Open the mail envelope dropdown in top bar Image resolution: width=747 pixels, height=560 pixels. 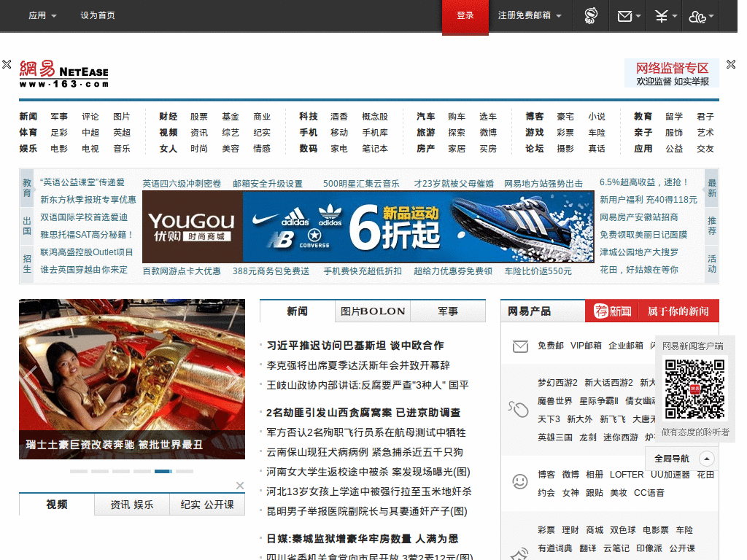click(x=628, y=16)
